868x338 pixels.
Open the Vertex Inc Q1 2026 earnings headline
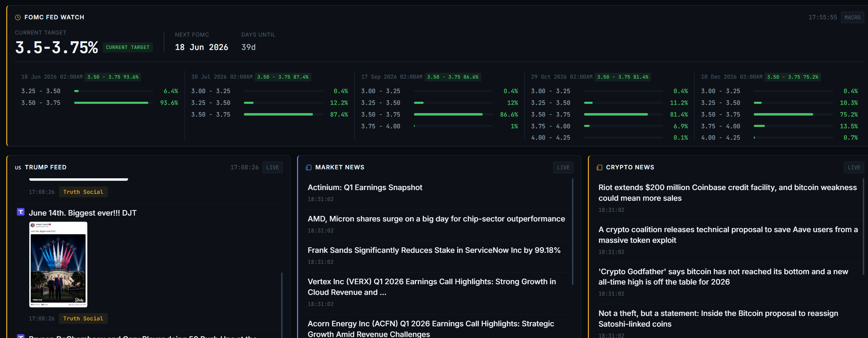(x=432, y=287)
